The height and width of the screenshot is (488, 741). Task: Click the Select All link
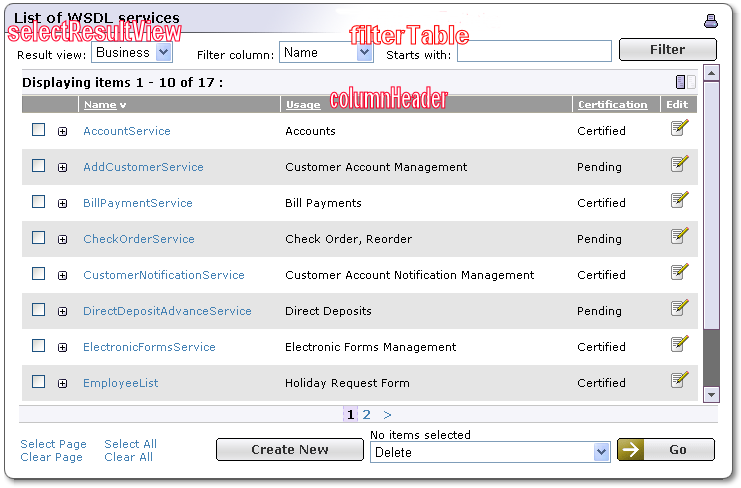130,444
